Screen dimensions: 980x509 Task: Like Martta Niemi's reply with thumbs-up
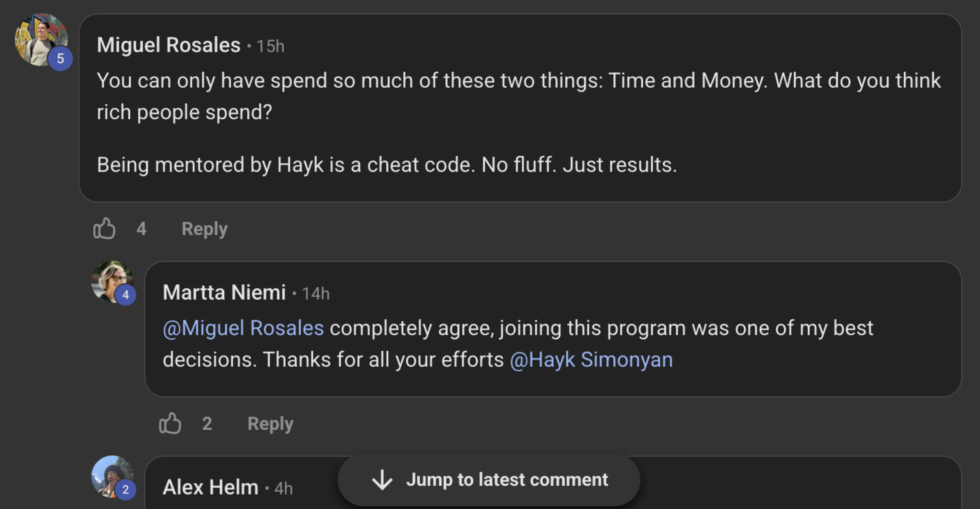tap(170, 423)
